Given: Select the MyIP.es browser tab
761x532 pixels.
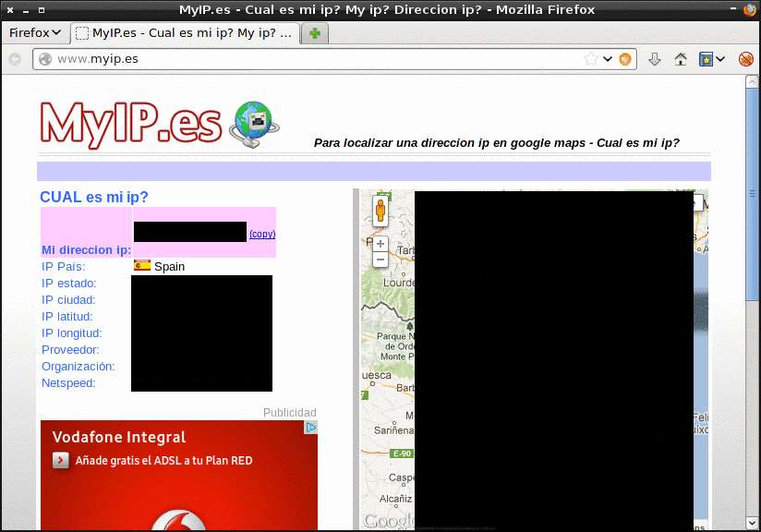Looking at the screenshot, I should [x=185, y=33].
